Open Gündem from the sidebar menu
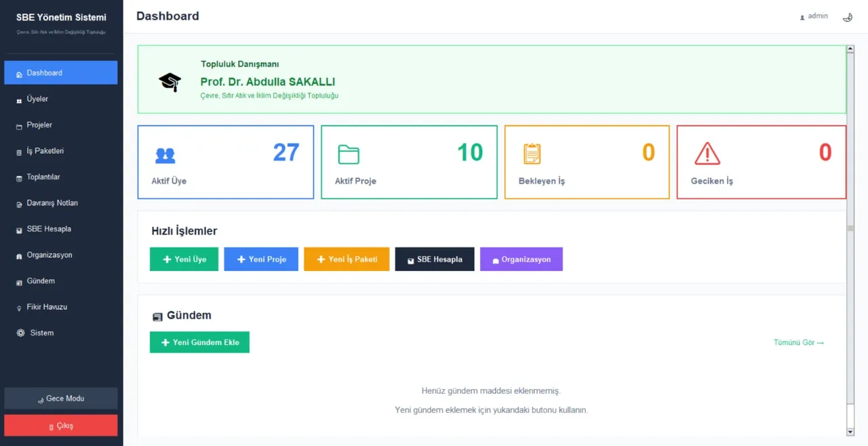The height and width of the screenshot is (446, 868). (61, 281)
